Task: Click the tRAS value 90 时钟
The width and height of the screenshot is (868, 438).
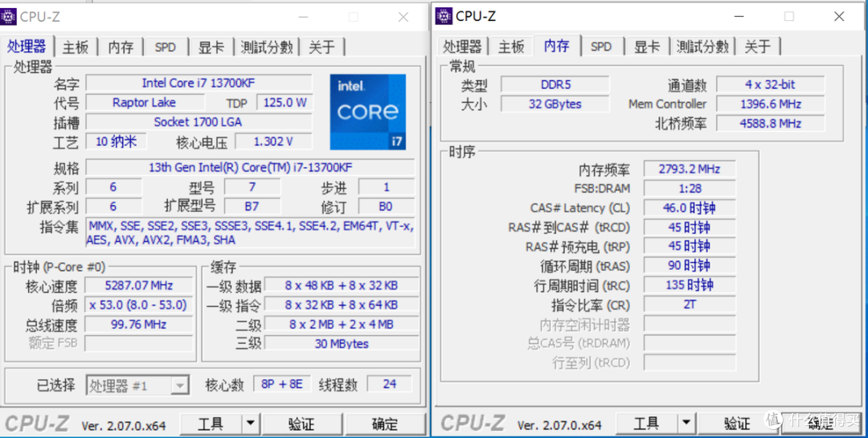Action: pyautogui.click(x=690, y=266)
